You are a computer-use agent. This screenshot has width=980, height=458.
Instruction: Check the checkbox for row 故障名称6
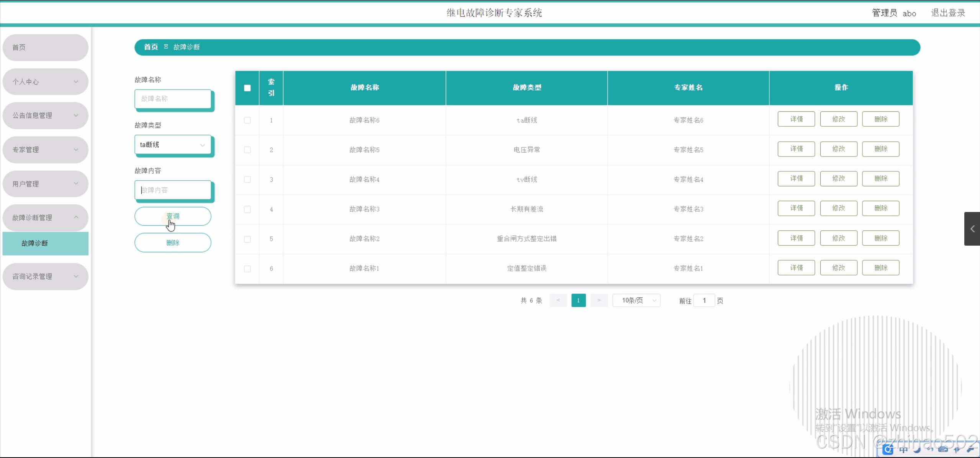pyautogui.click(x=247, y=120)
